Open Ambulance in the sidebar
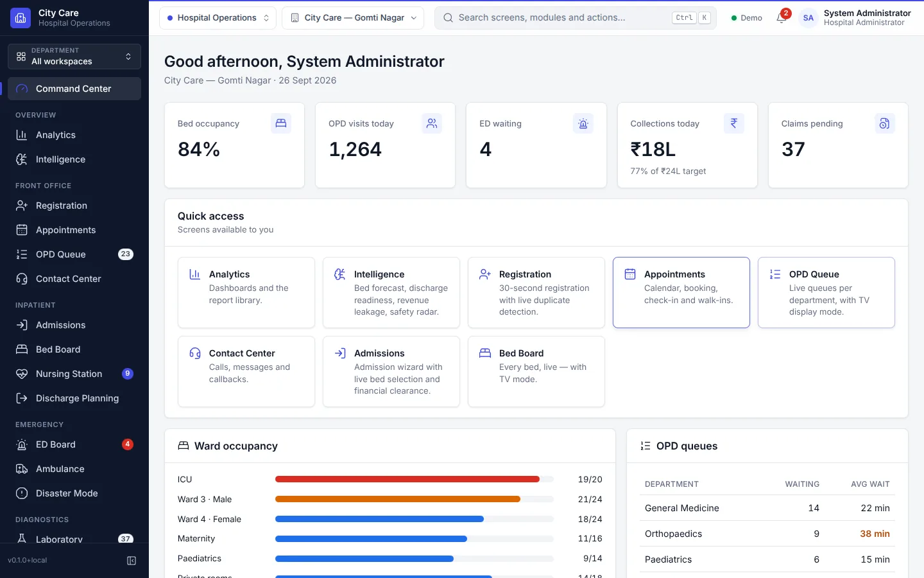924x578 pixels. (74, 469)
